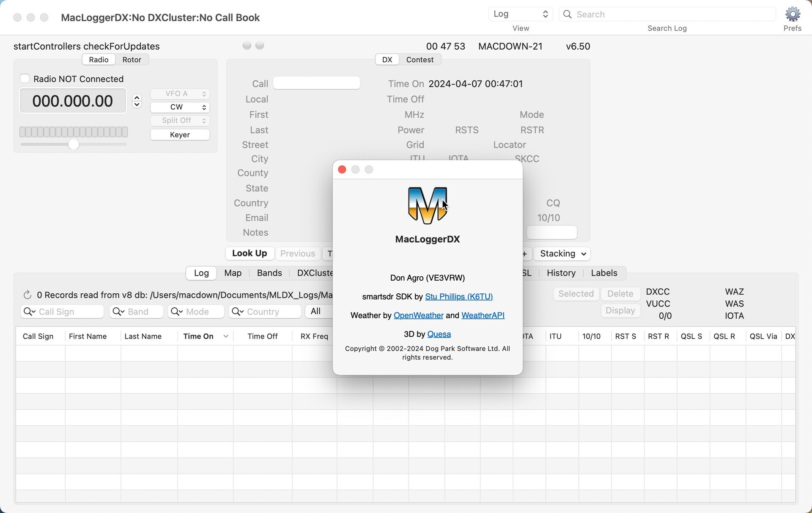The image size is (812, 513).
Task: Click the magnifier icon in Call Sign filter
Action: click(30, 312)
